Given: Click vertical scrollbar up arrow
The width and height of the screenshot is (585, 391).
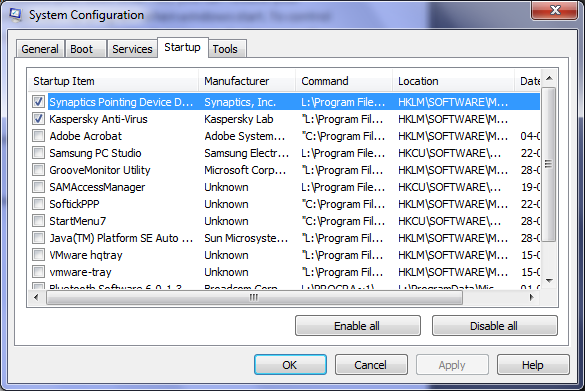Looking at the screenshot, I should coord(549,78).
